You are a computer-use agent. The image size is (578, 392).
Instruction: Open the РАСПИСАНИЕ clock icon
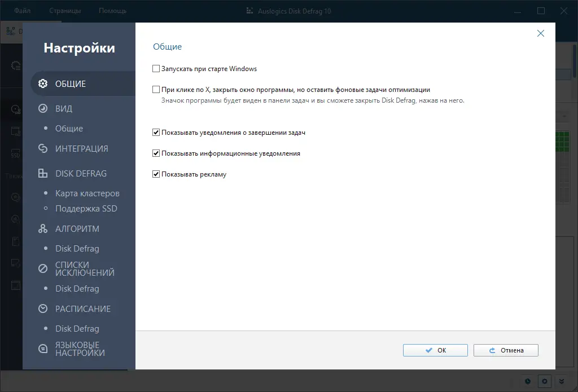tap(42, 309)
